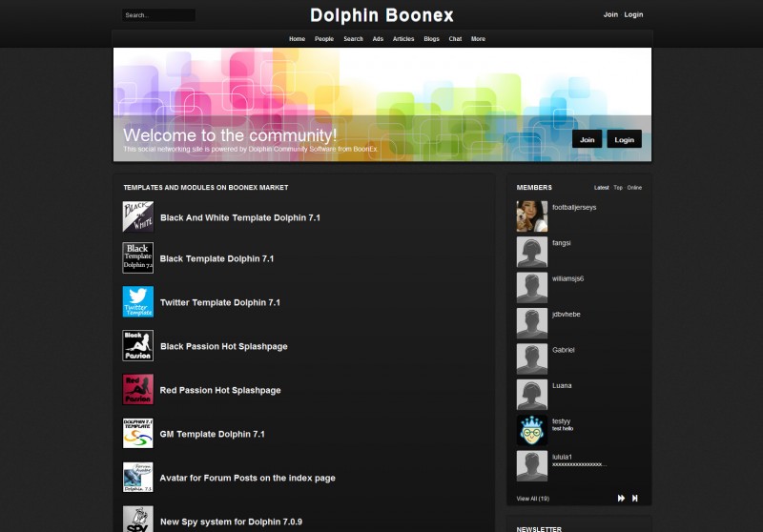This screenshot has width=763, height=532.
Task: Open the Home menu item
Action: pyautogui.click(x=297, y=39)
